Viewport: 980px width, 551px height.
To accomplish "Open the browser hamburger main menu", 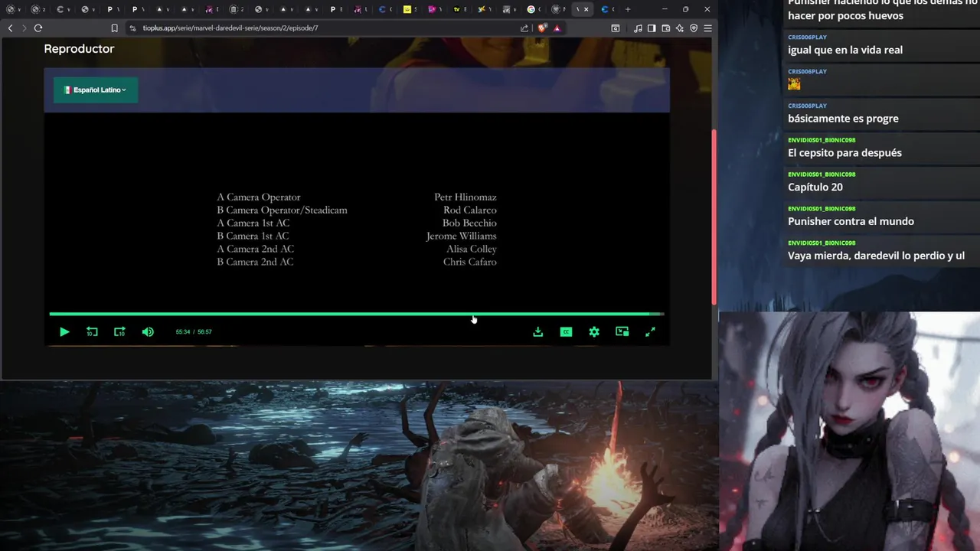I will coord(707,28).
